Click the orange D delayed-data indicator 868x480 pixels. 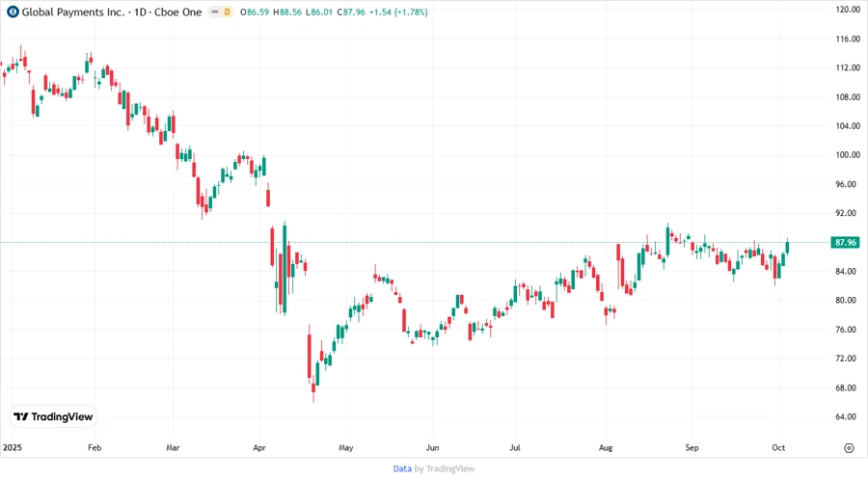(228, 12)
